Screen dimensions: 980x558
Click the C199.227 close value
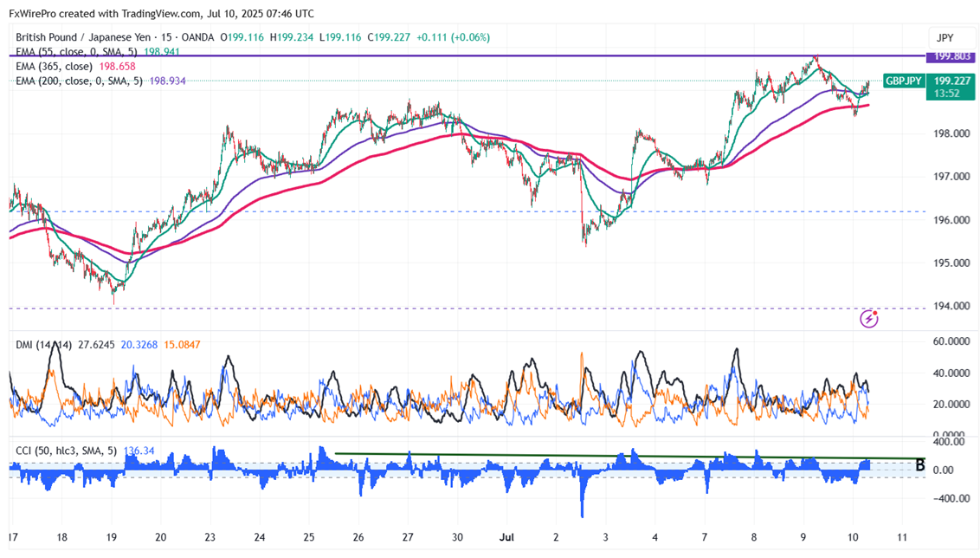click(x=389, y=37)
